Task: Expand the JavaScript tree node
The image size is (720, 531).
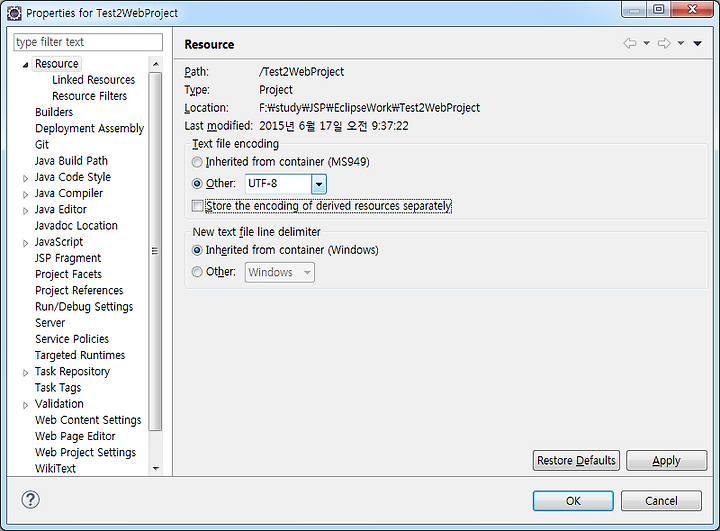Action: coord(26,243)
